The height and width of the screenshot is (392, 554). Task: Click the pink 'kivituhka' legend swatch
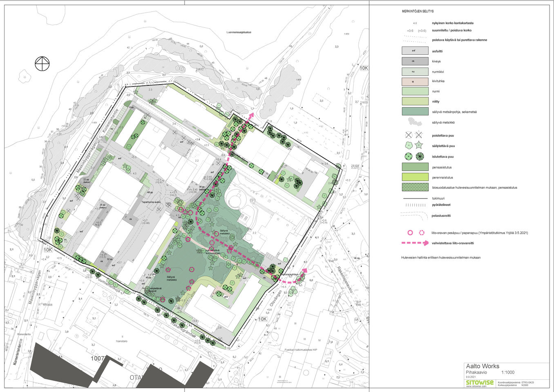pos(415,81)
